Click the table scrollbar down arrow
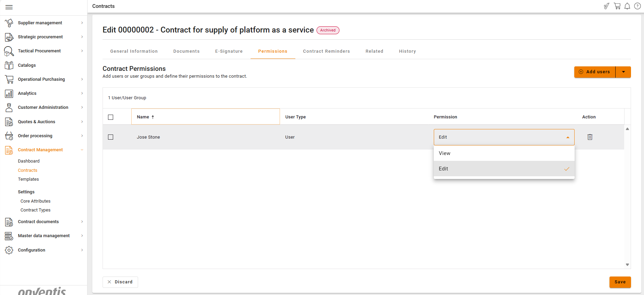Image resolution: width=644 pixels, height=295 pixels. click(x=627, y=265)
